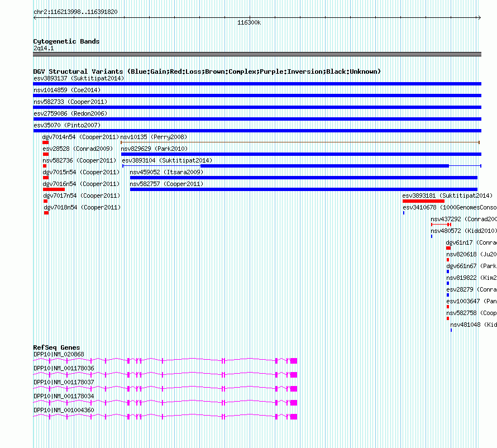
Task: Select the 2q14.1 band label
Action: [x=44, y=48]
